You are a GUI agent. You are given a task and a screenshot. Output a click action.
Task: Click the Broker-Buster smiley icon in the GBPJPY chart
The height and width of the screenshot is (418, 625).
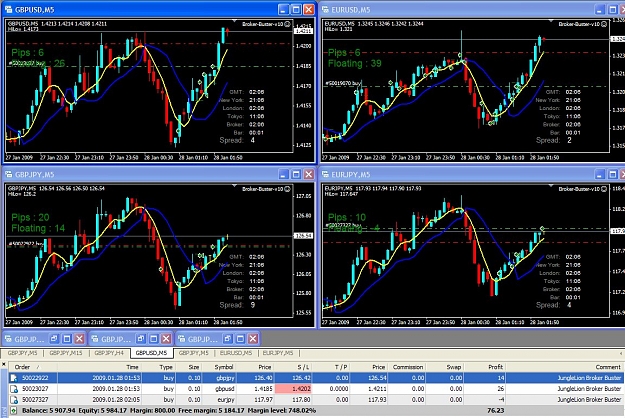[x=287, y=189]
